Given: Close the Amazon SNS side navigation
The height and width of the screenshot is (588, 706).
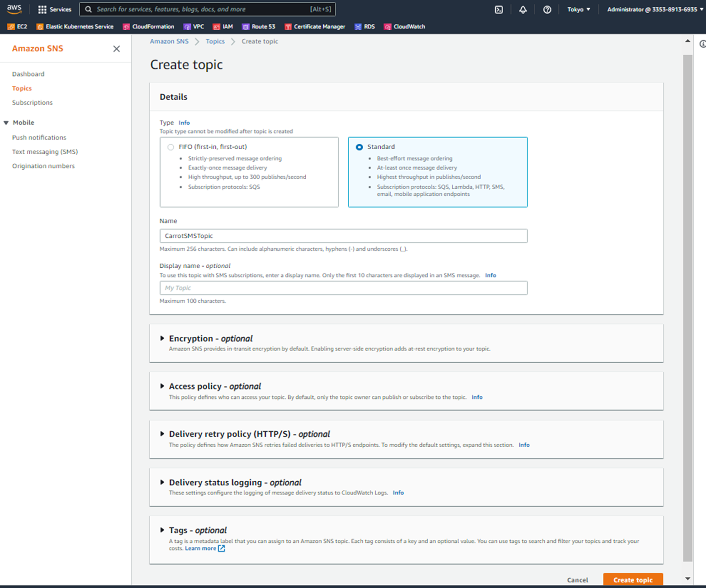Looking at the screenshot, I should tap(116, 49).
